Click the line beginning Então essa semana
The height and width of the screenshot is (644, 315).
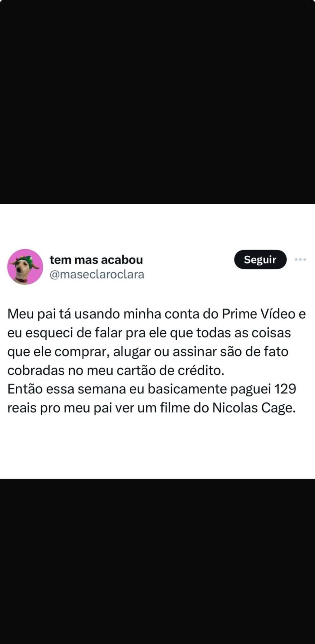(x=152, y=389)
